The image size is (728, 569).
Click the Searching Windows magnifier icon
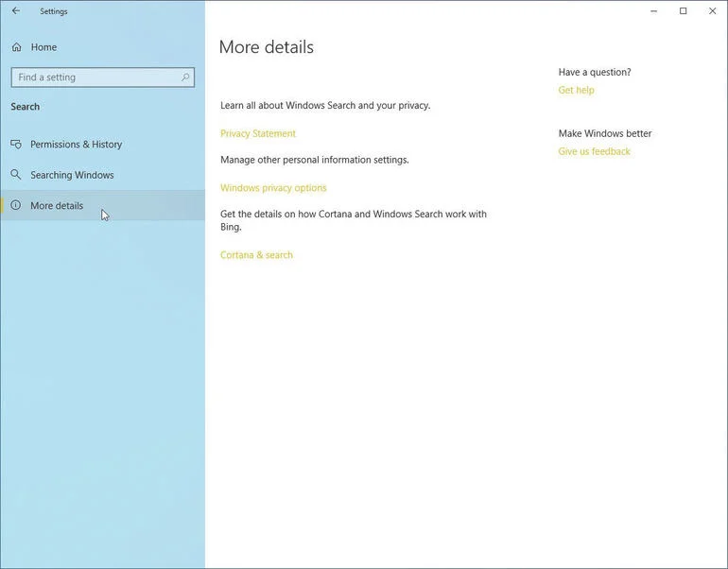click(x=16, y=175)
